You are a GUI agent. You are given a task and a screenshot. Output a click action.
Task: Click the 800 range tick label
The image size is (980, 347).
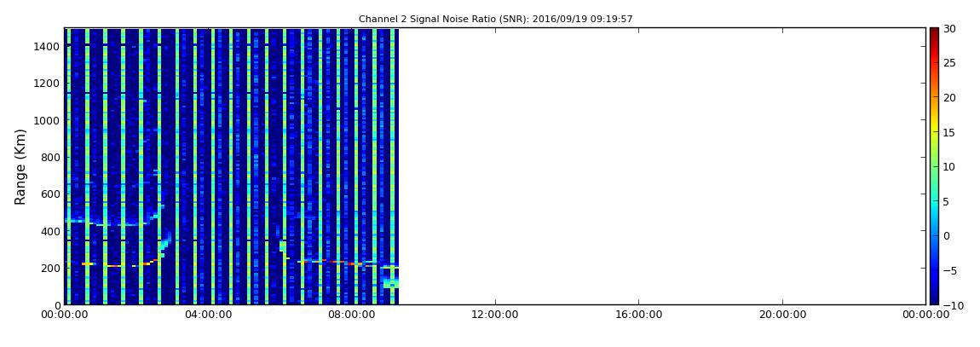coord(50,157)
